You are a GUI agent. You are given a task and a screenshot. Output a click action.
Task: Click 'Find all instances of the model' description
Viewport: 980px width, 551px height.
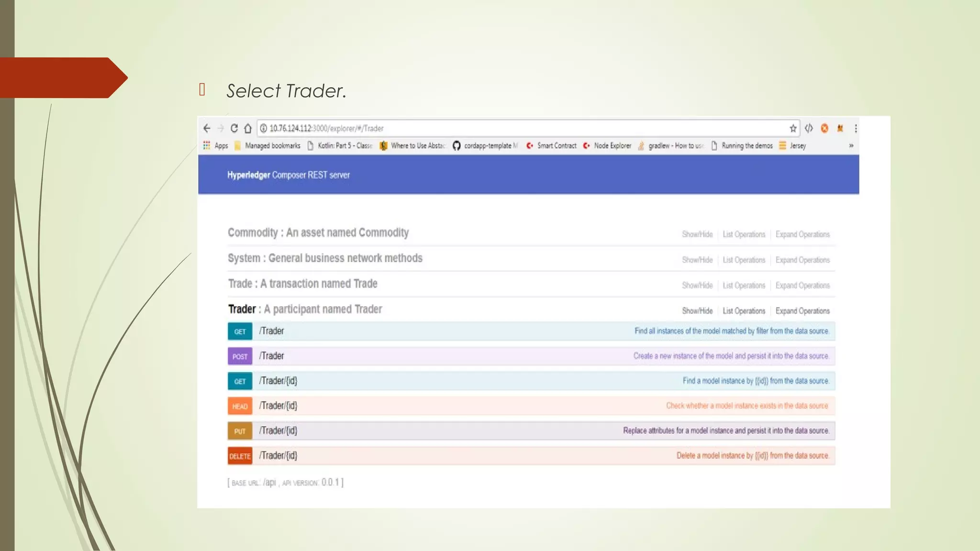pyautogui.click(x=732, y=331)
